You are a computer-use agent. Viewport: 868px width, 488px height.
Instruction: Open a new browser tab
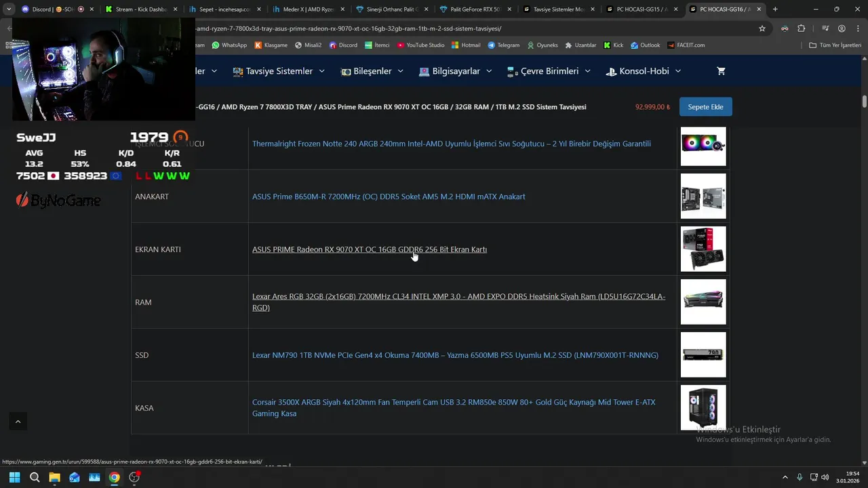(775, 9)
